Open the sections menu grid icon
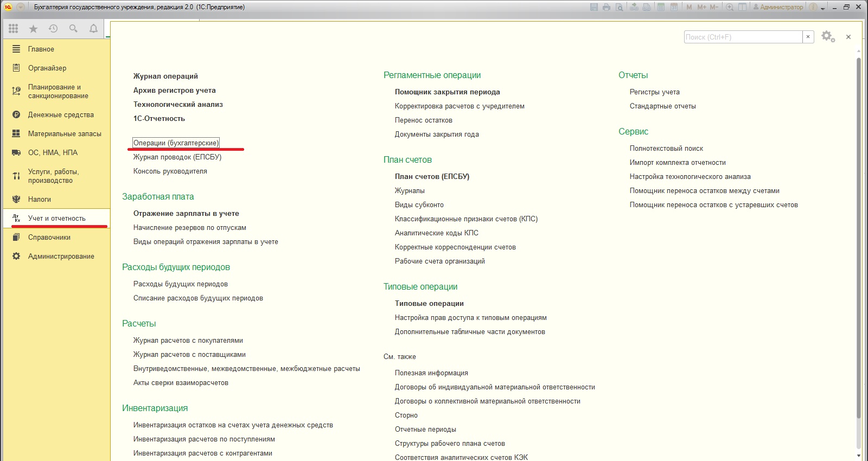Image resolution: width=868 pixels, height=461 pixels. 14,29
